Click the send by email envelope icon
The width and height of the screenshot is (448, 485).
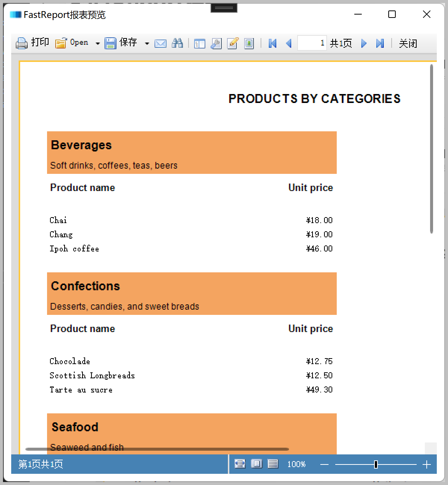pyautogui.click(x=161, y=43)
